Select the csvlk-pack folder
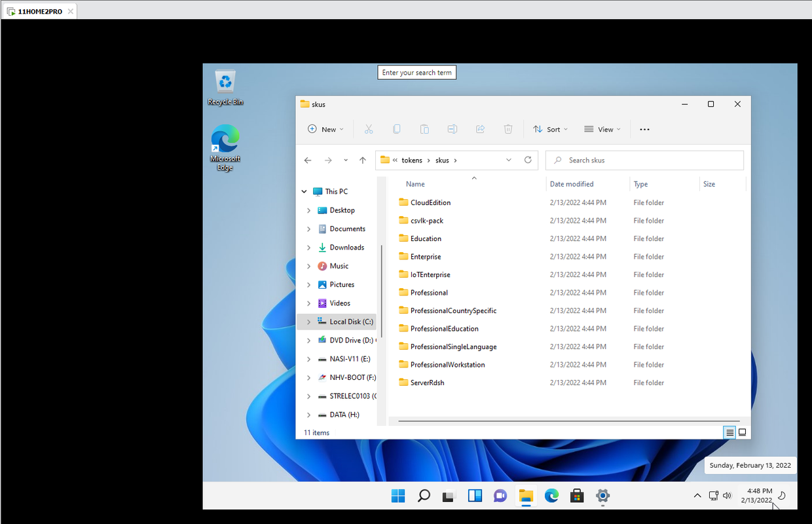 [427, 221]
